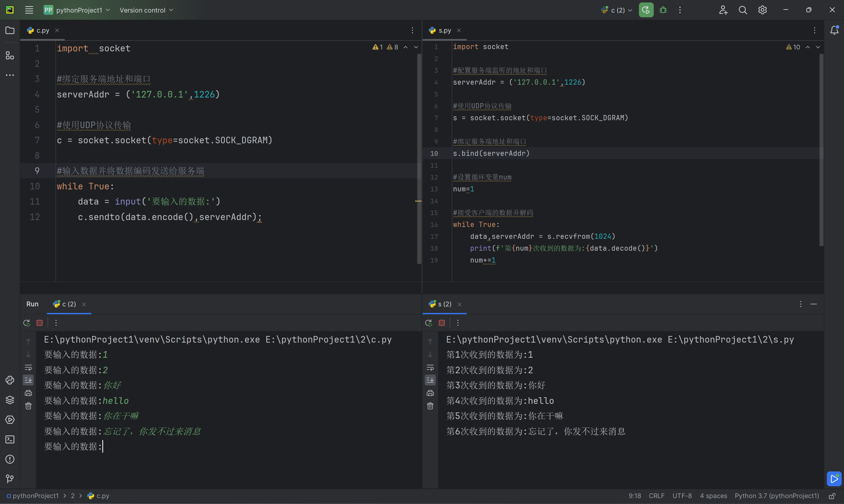Open the Project tool window folder icon
Viewport: 844px width, 504px height.
click(x=10, y=31)
